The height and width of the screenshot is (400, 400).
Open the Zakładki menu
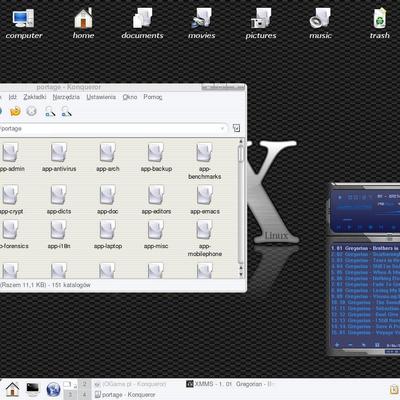tap(35, 97)
